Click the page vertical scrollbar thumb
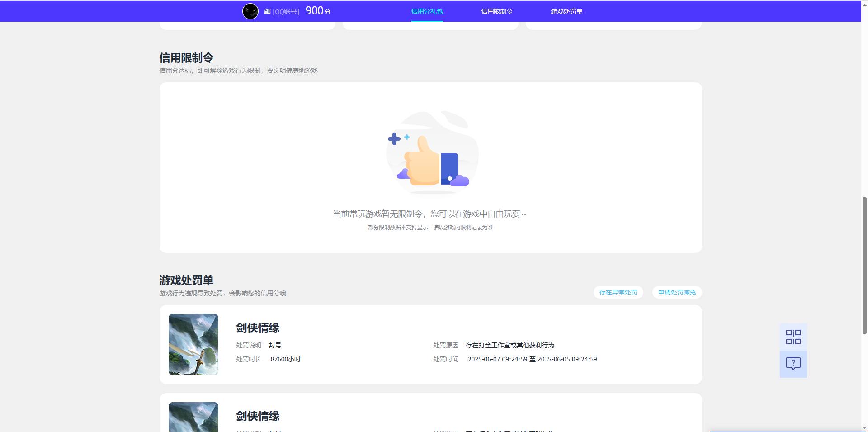The width and height of the screenshot is (868, 432). (x=864, y=265)
